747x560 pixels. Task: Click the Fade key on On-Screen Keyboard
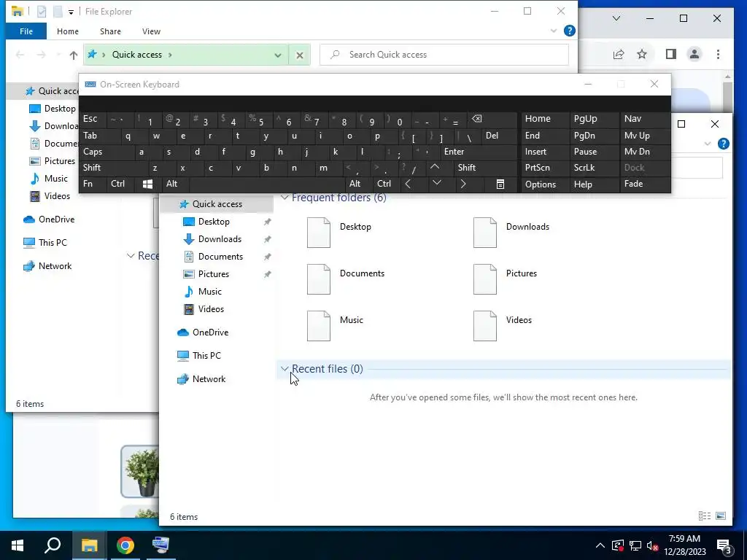click(645, 184)
